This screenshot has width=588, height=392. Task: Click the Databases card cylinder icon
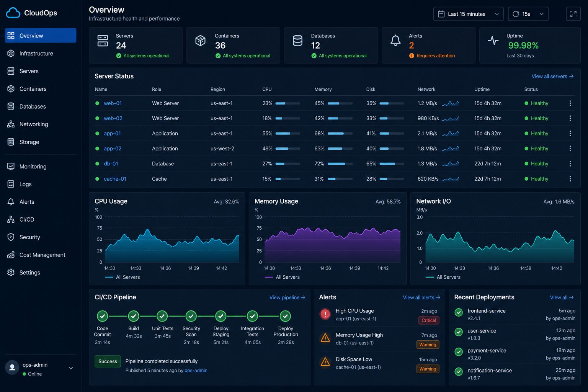pos(297,41)
